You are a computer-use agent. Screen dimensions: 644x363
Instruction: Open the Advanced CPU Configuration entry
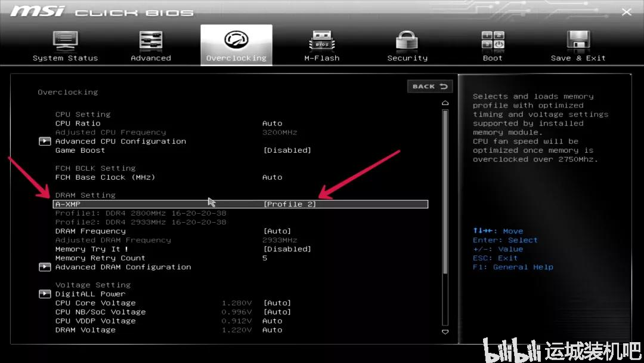[120, 141]
